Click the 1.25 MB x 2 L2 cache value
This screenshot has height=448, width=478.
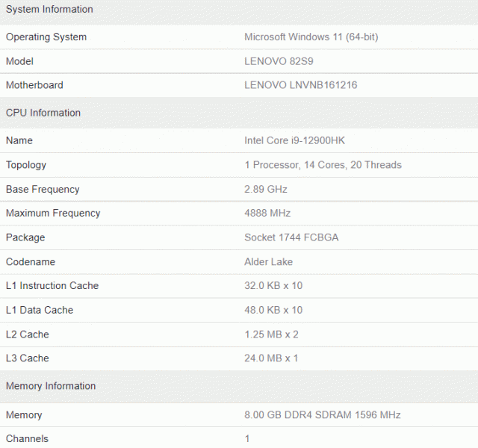(x=271, y=335)
